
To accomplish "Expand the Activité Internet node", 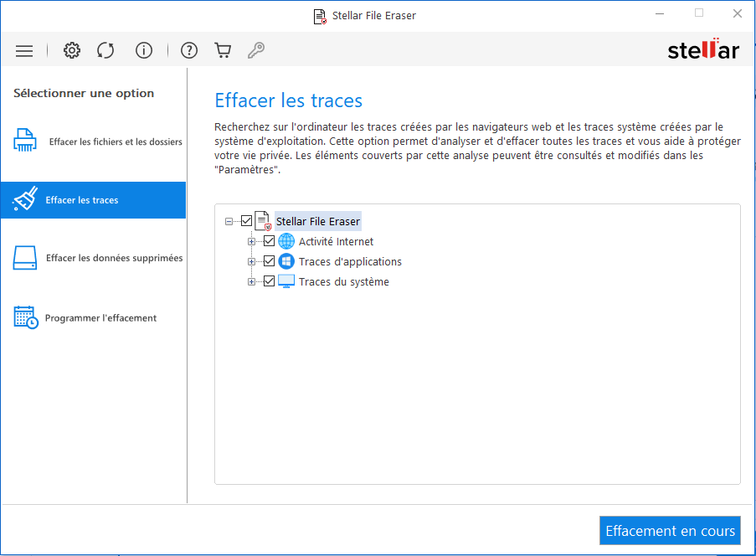I will tap(251, 242).
